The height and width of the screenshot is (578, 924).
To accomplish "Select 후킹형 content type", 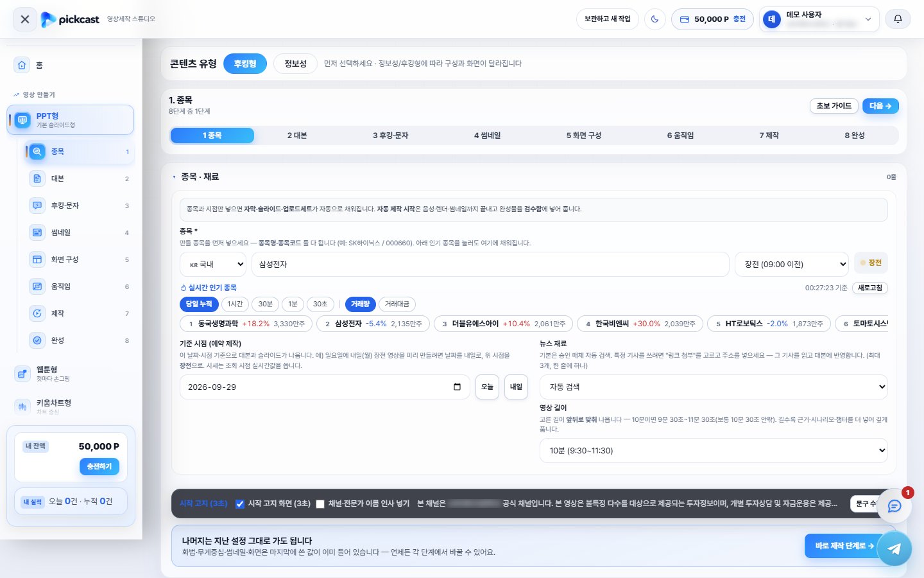I will [245, 64].
